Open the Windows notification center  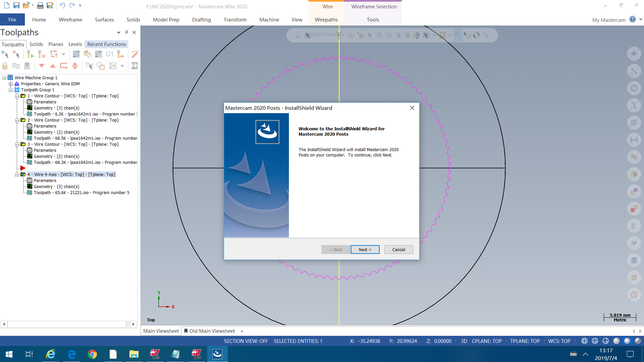(630, 354)
